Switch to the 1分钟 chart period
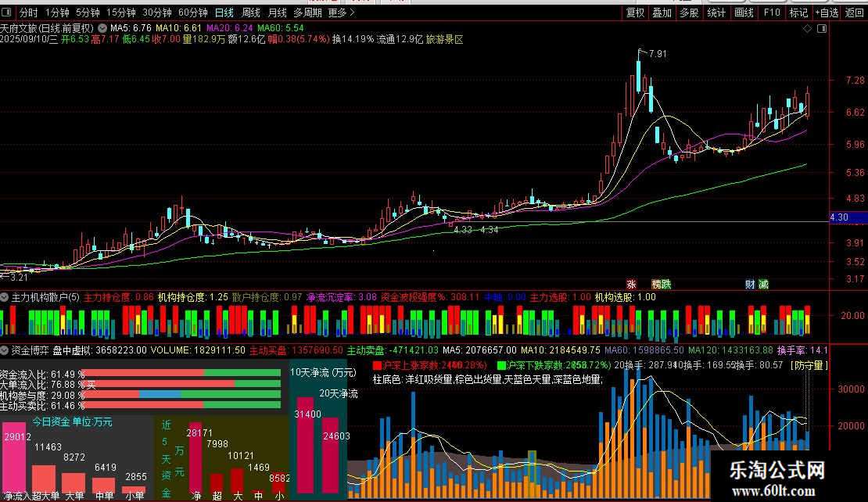Image resolution: width=868 pixels, height=502 pixels. tap(57, 13)
